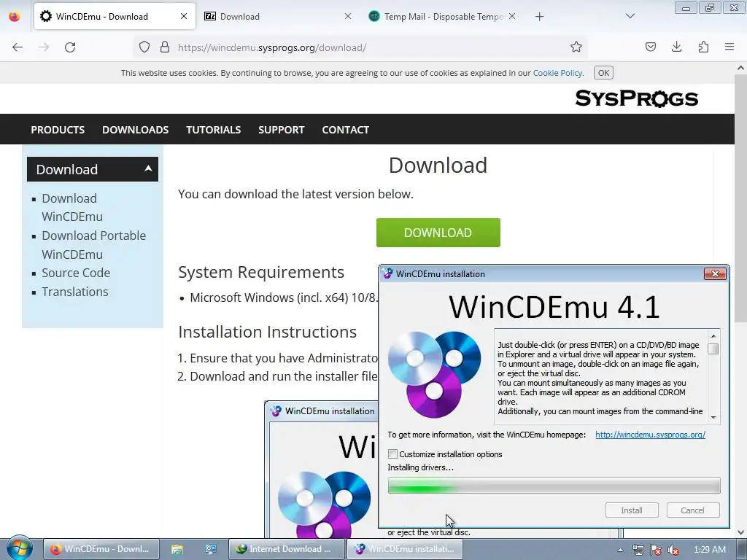Go back with the browser back arrow
This screenshot has width=747, height=560.
pos(18,47)
